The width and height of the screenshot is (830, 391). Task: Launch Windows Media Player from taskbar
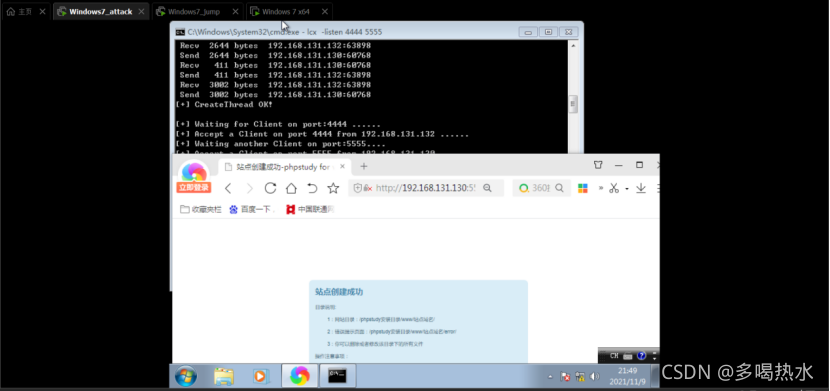(260, 376)
